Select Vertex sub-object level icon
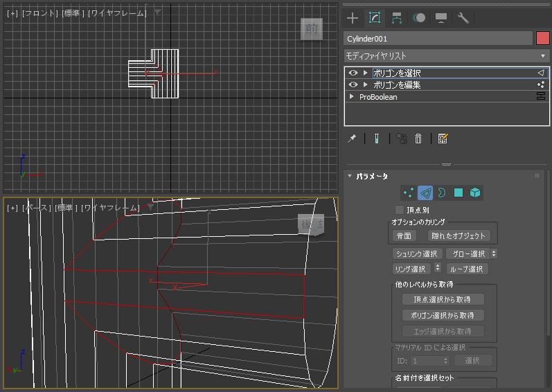 point(409,193)
